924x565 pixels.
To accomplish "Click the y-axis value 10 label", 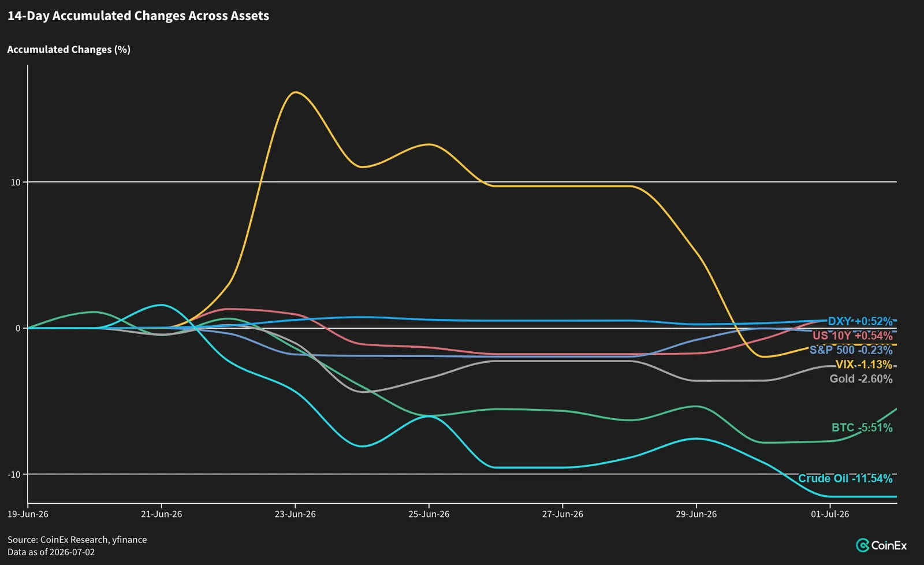I will click(16, 183).
